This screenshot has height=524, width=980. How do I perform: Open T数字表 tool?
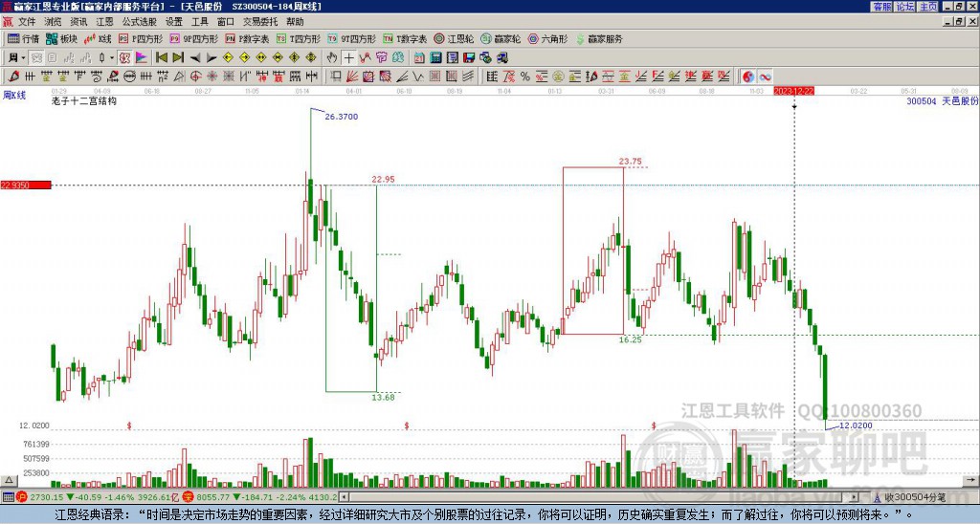pos(405,38)
